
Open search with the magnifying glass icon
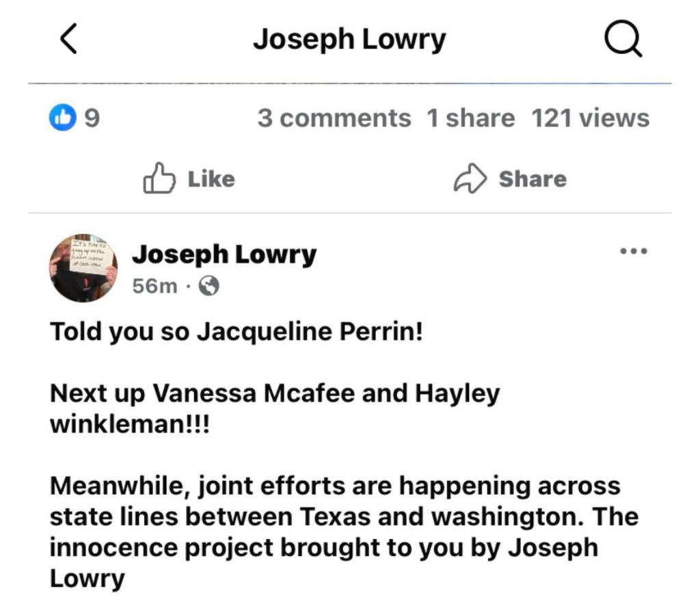[x=623, y=40]
